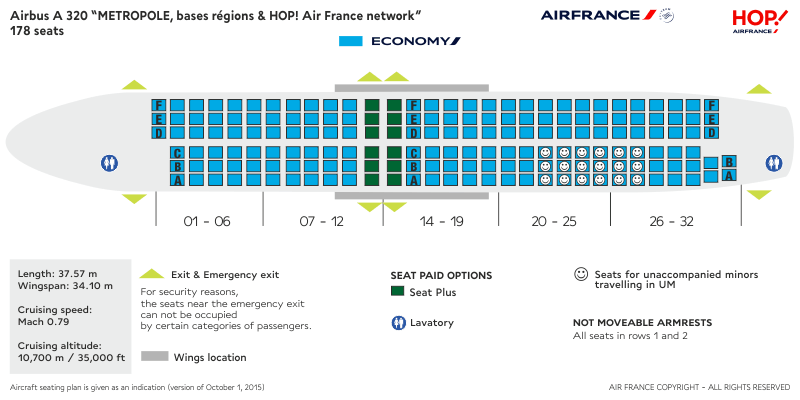Click the blue Economy color swatch

coord(349,41)
